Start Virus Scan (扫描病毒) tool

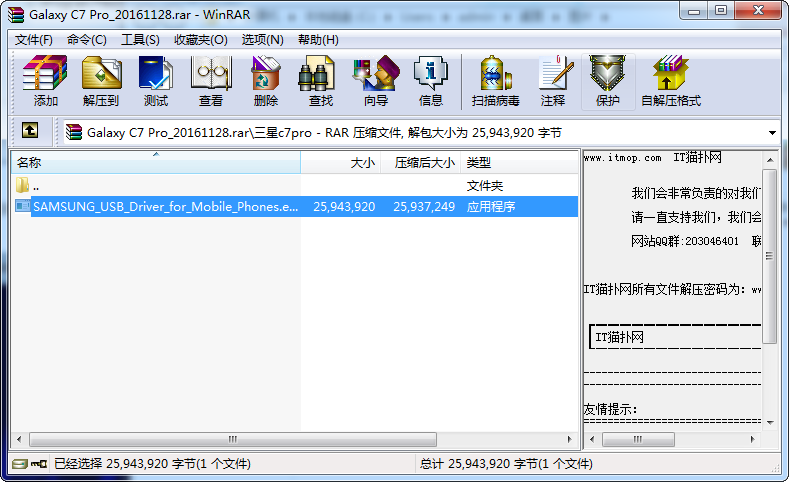point(495,73)
